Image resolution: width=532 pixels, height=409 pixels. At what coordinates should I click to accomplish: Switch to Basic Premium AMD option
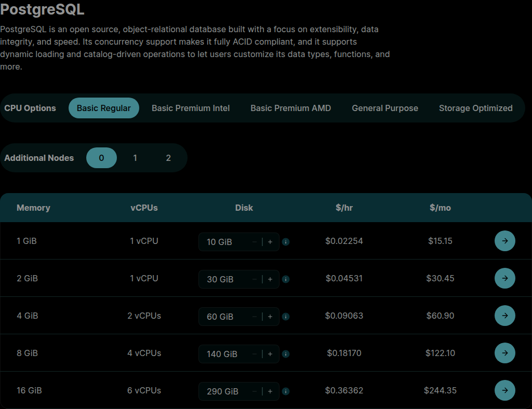tap(291, 108)
